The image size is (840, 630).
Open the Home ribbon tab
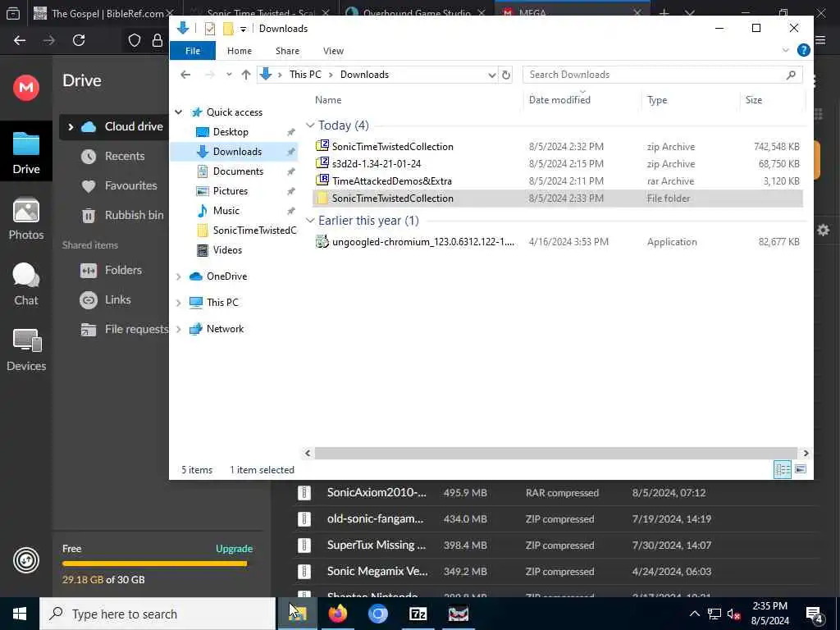(x=239, y=51)
